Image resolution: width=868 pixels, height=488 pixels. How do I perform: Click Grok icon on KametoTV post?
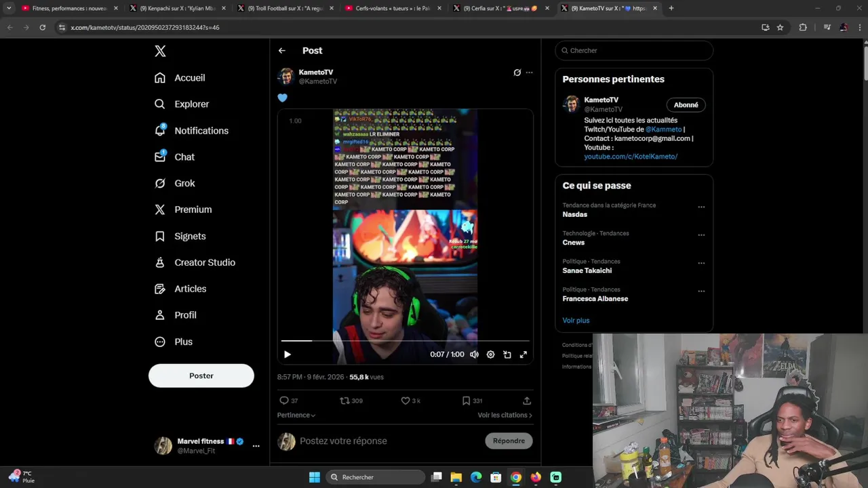tap(517, 73)
